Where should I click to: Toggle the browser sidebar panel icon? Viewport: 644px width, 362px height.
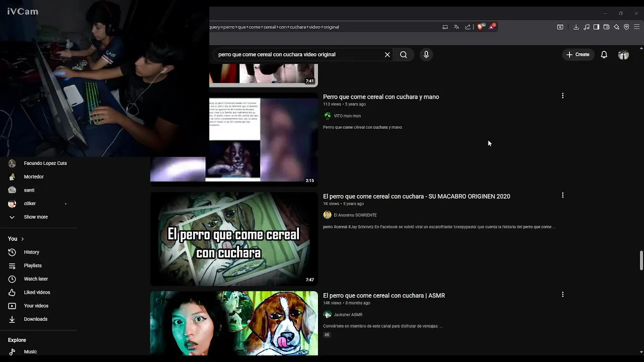[596, 27]
